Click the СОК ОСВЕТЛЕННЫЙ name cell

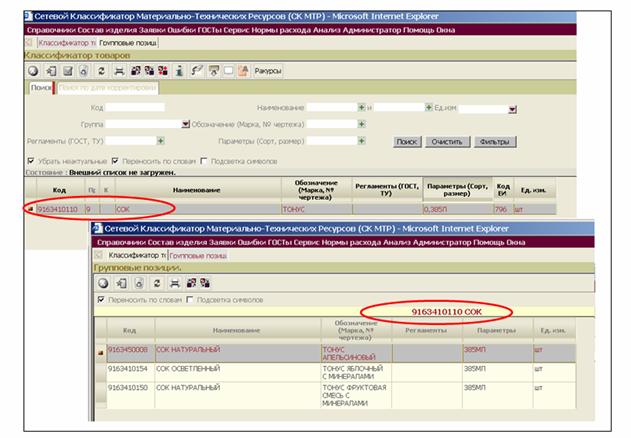click(x=237, y=372)
